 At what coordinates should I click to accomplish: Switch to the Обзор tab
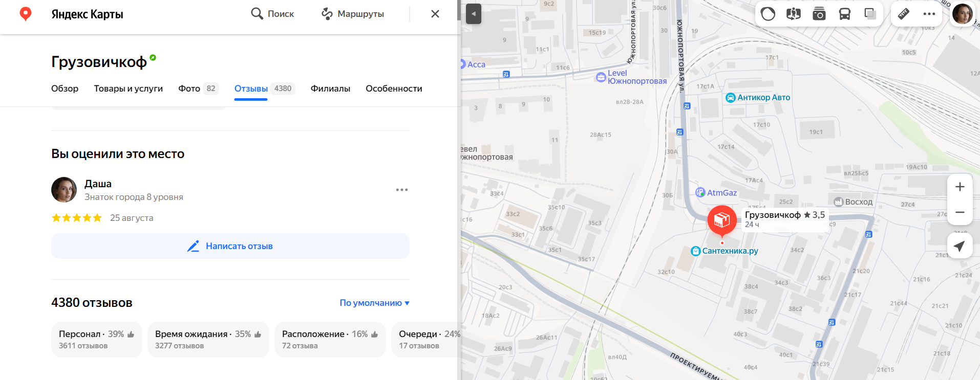pyautogui.click(x=65, y=88)
